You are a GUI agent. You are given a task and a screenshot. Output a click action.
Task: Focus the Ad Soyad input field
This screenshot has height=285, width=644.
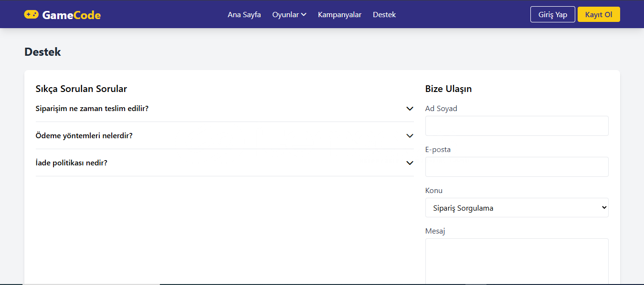[517, 126]
